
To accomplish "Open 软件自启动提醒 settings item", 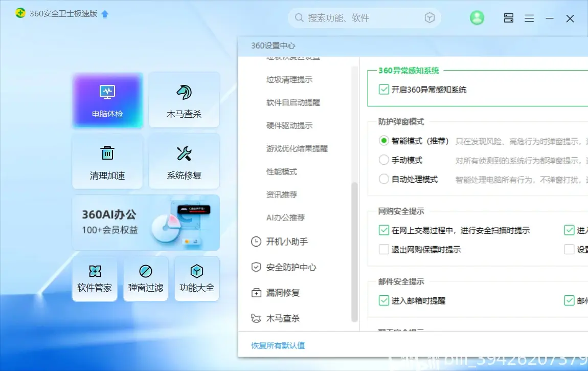I will pos(293,102).
